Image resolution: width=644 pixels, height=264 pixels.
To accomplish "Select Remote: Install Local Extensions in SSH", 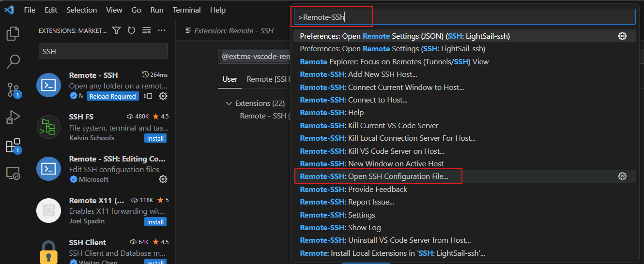I will tap(464, 253).
